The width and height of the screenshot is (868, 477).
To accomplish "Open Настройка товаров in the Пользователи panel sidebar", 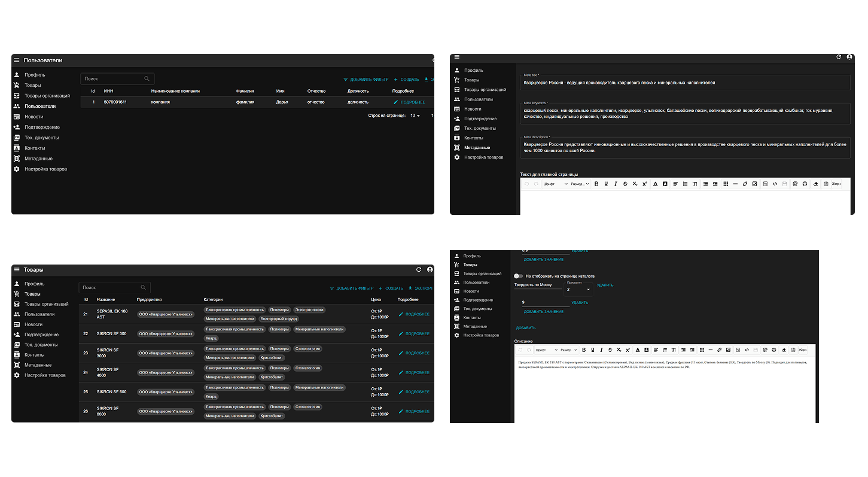I will [x=45, y=169].
